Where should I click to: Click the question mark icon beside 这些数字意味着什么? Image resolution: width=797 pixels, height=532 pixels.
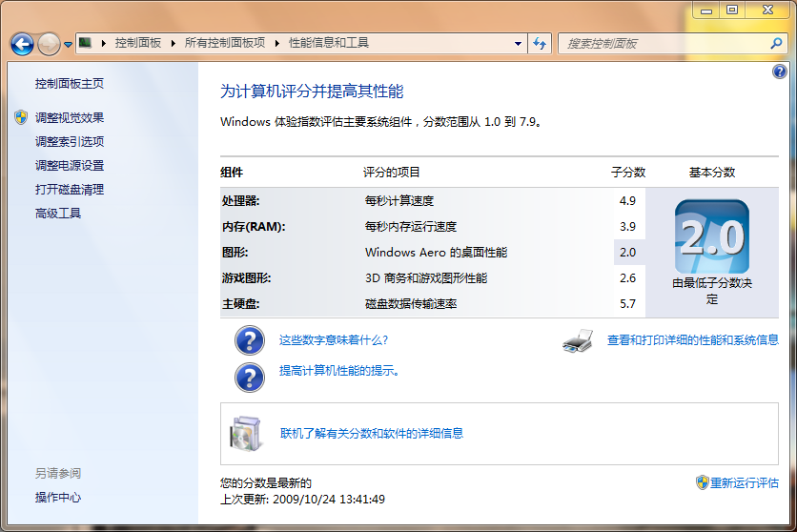pos(250,340)
